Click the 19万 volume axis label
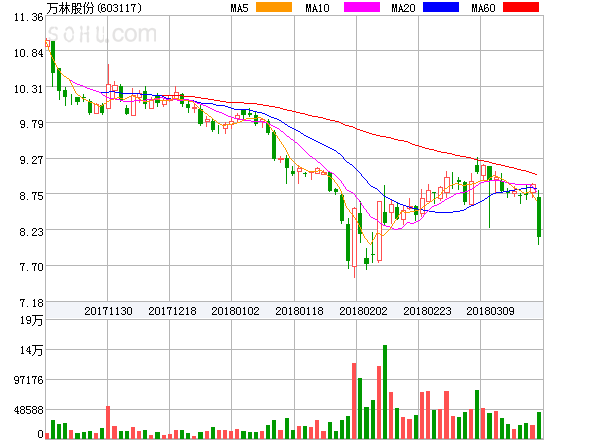The width and height of the screenshot is (600, 440). pyautogui.click(x=31, y=320)
